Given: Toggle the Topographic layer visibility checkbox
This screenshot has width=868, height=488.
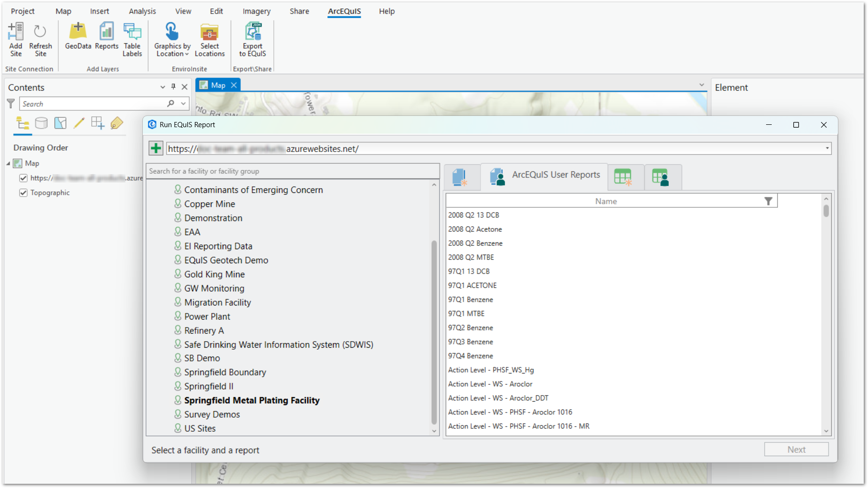Looking at the screenshot, I should click(x=23, y=192).
